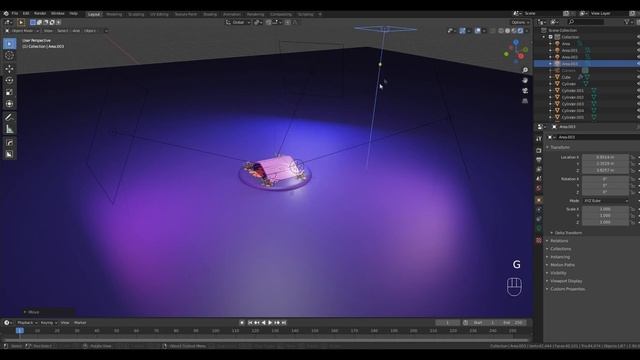Click the Options button in viewport header
The image size is (640, 360).
click(520, 22)
